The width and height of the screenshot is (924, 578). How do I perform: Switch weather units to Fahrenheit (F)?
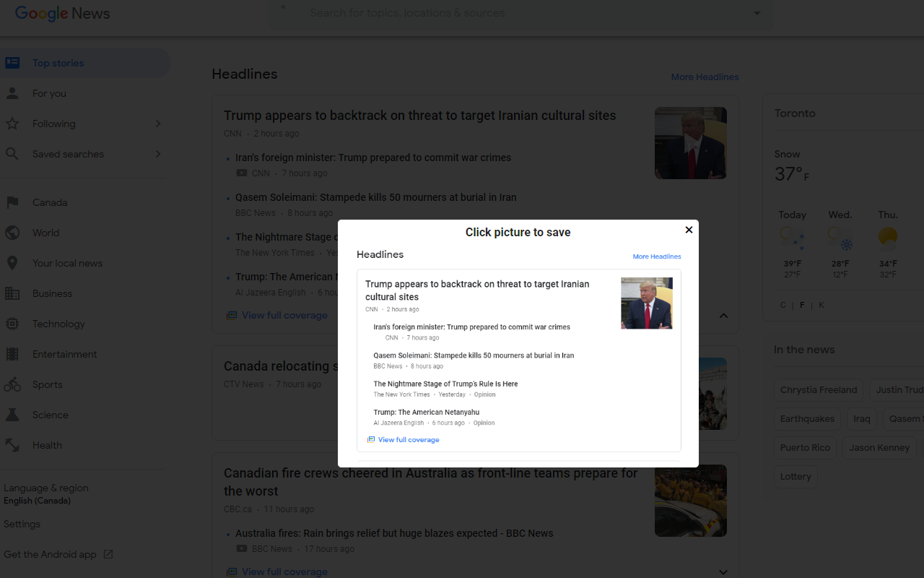point(802,305)
